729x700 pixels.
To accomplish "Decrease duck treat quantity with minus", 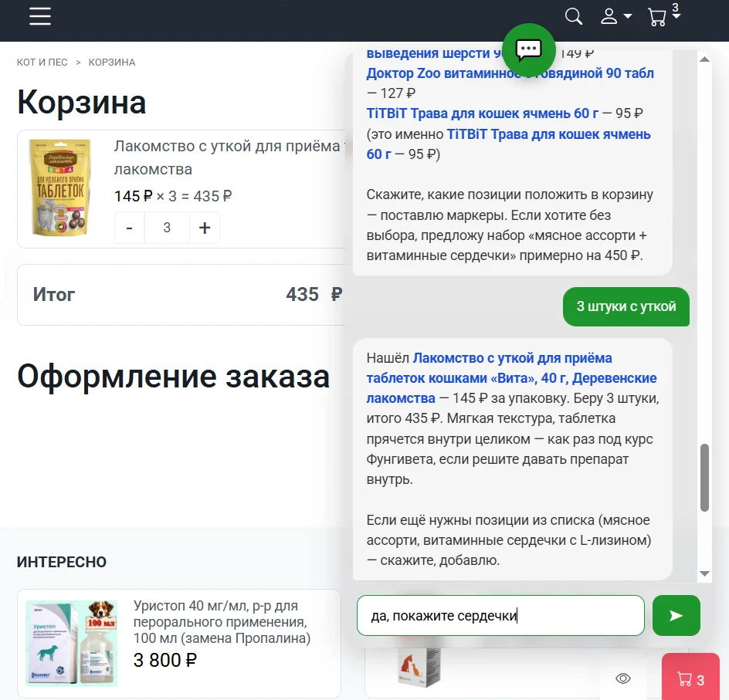I will tap(130, 228).
